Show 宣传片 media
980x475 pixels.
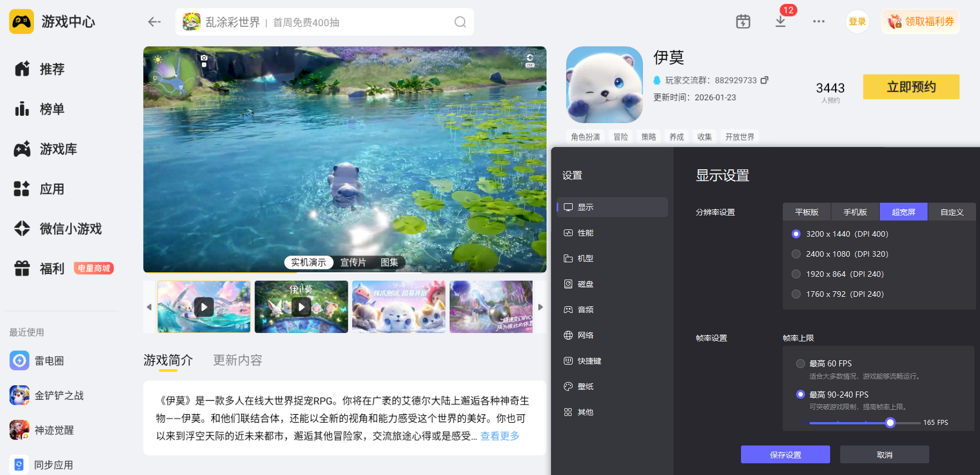(353, 262)
